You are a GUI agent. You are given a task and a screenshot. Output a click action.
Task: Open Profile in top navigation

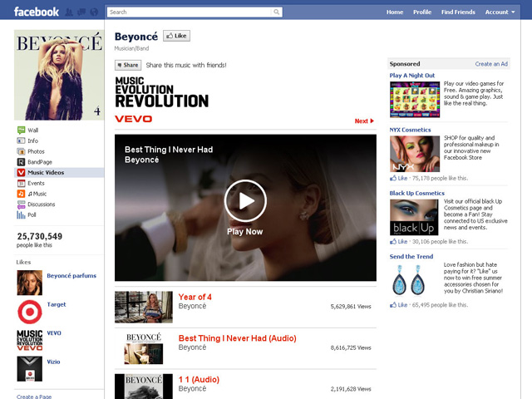pos(422,12)
